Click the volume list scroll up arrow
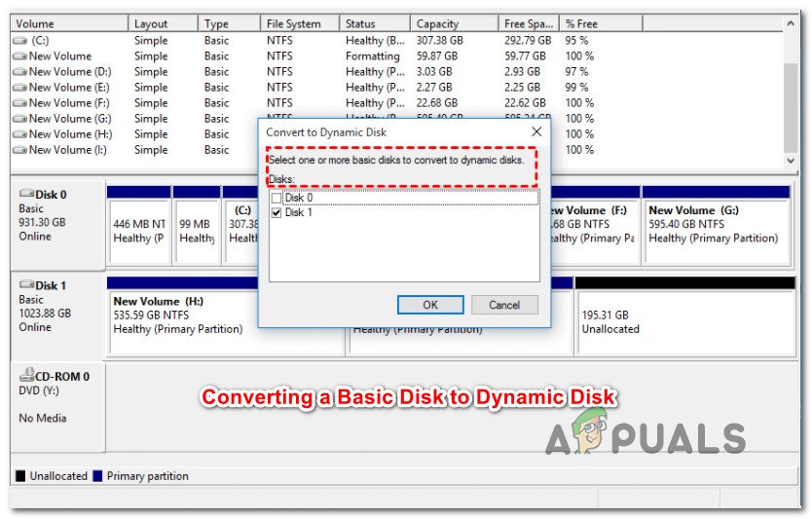Image resolution: width=812 pixels, height=519 pixels. point(791,23)
